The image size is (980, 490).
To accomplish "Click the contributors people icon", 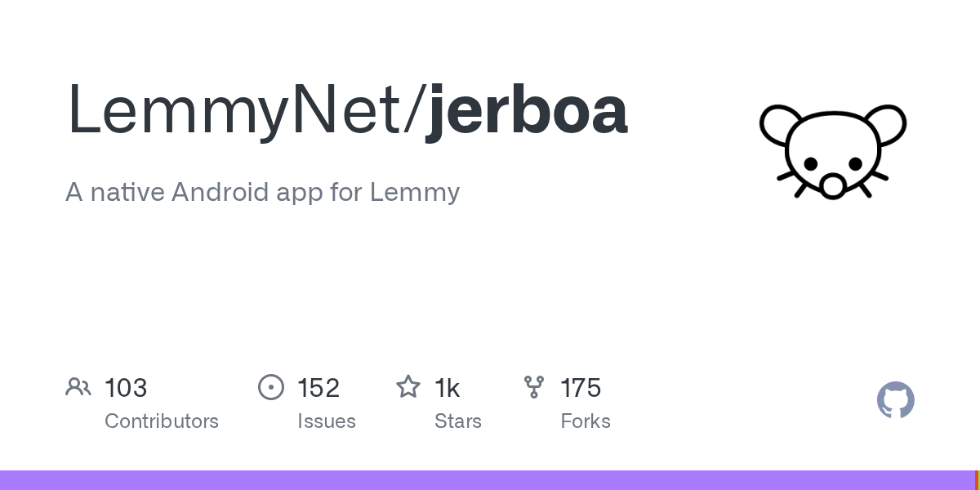I will click(x=78, y=387).
